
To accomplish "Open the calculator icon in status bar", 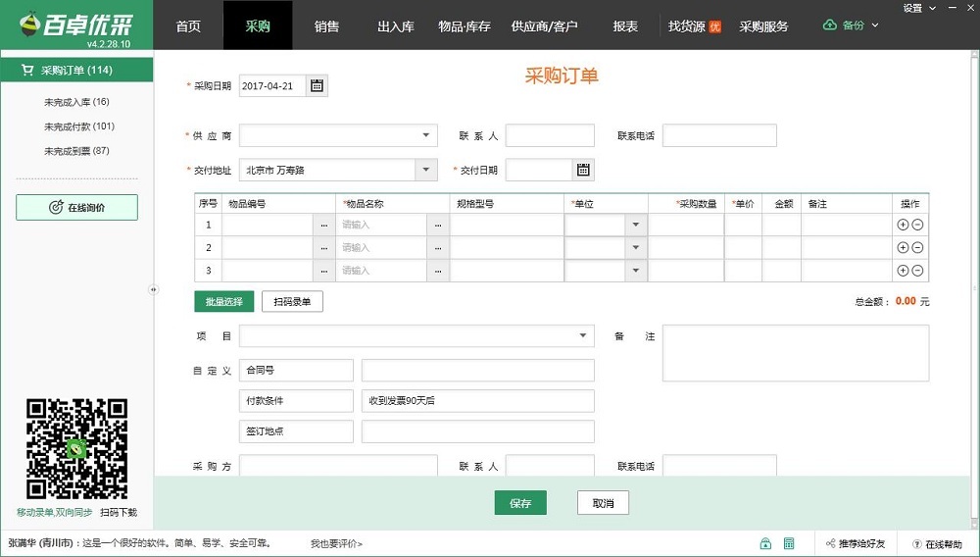I will tap(789, 544).
